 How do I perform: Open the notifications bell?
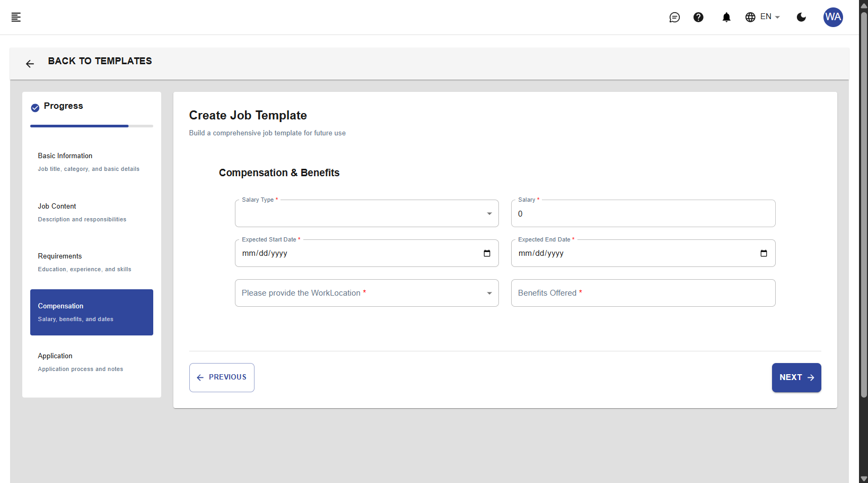coord(726,17)
